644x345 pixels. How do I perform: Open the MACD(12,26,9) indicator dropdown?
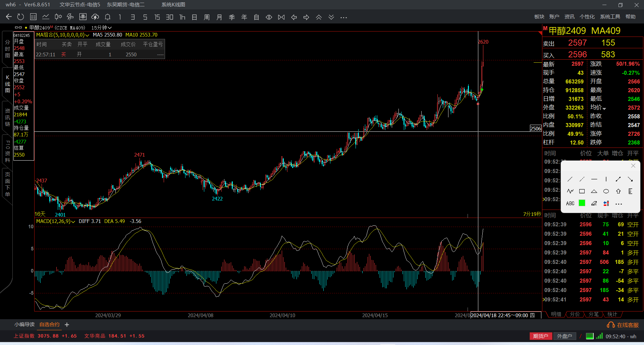click(55, 221)
